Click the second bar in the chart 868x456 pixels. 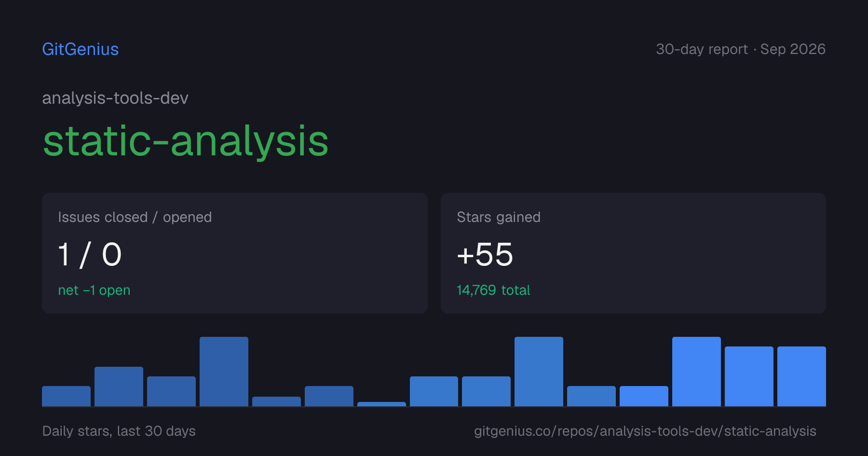pos(119,387)
